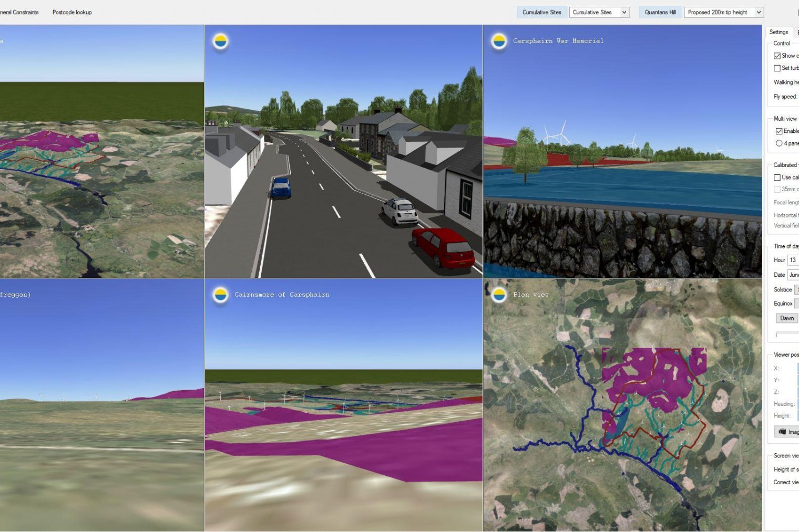Open the Date dropdown in Time of day
The height and width of the screenshot is (532, 799).
[x=793, y=275]
